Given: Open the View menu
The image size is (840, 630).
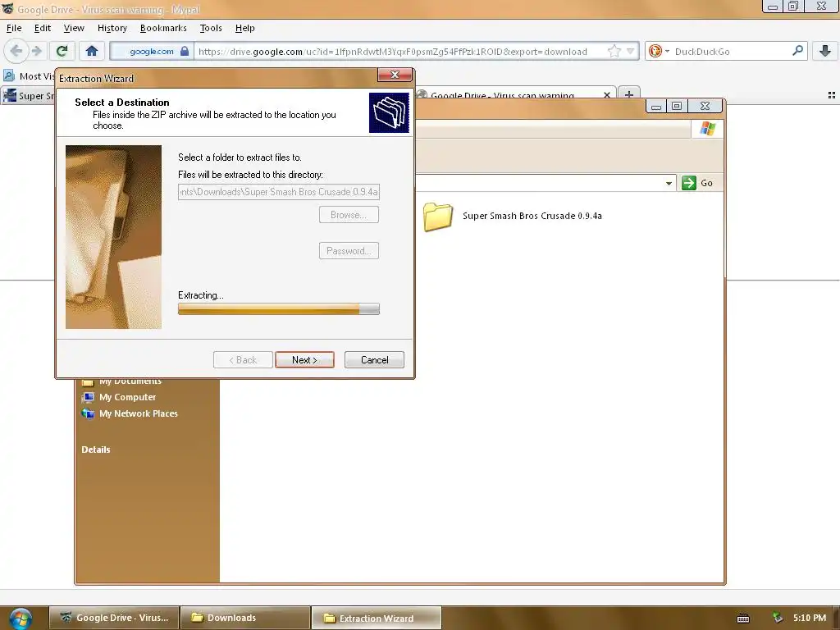Looking at the screenshot, I should (x=74, y=28).
